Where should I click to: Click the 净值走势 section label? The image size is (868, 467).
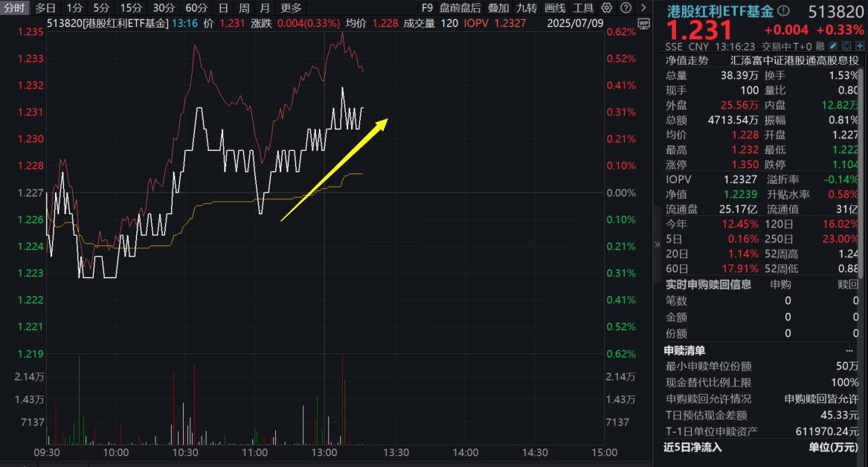point(687,60)
